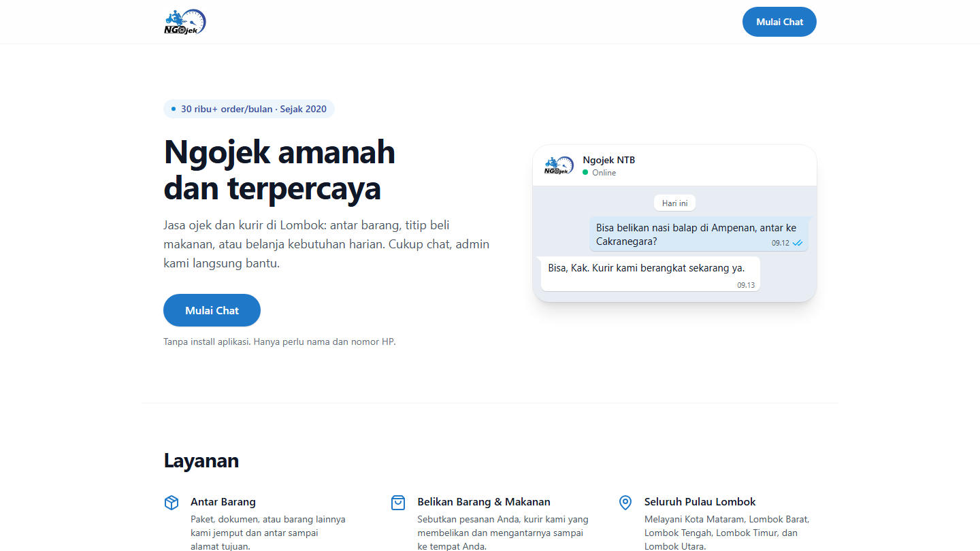Click the 'Layanan' section heading

point(201,461)
